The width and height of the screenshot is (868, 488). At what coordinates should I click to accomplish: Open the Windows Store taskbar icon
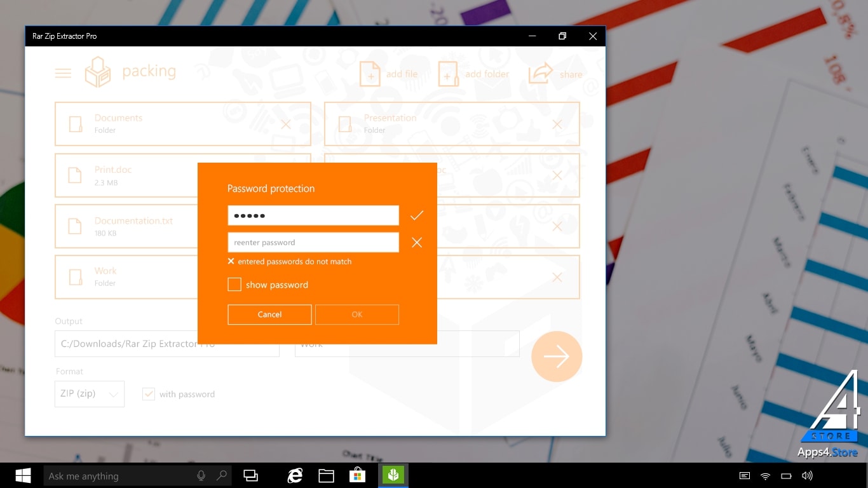click(357, 475)
